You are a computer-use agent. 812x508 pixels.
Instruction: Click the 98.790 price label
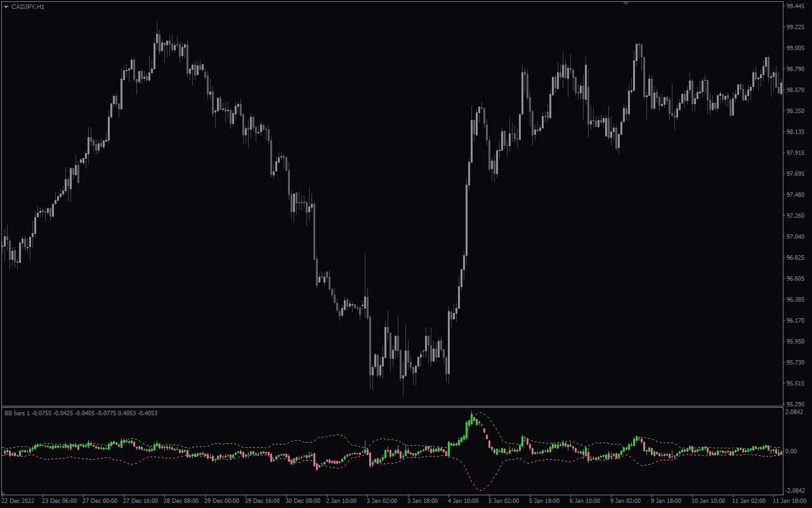pyautogui.click(x=795, y=69)
